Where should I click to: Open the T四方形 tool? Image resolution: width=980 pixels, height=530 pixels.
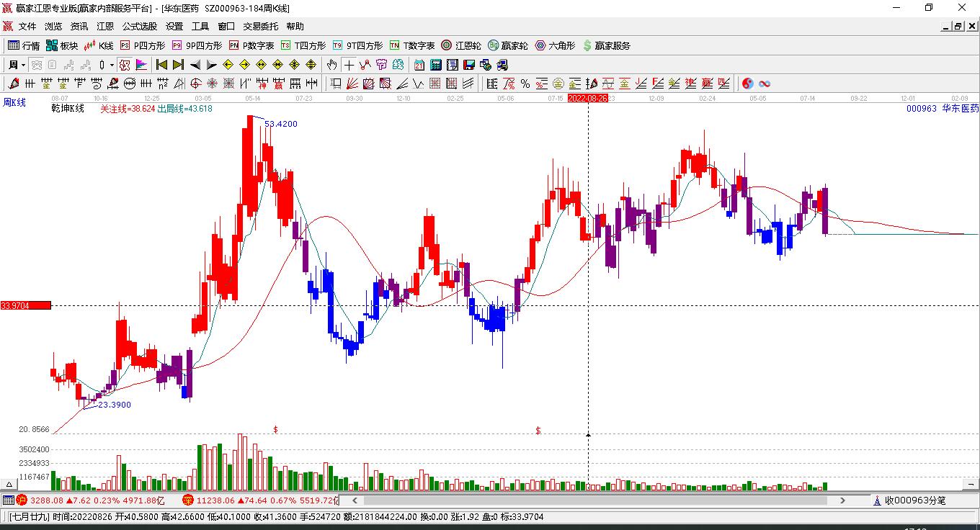click(x=303, y=45)
